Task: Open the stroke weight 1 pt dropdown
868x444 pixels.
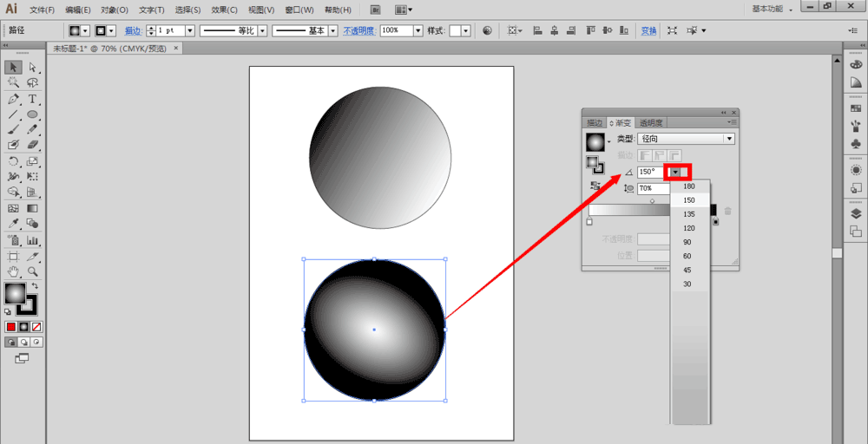Action: (190, 31)
